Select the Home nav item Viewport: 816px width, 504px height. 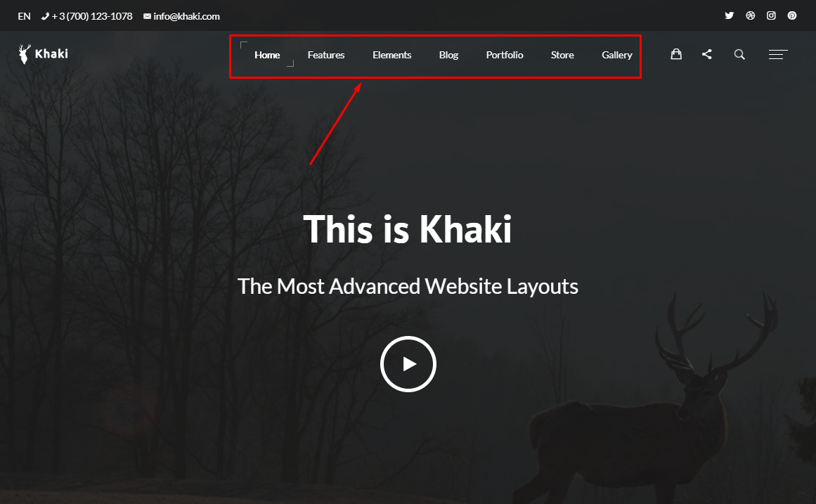tap(267, 55)
